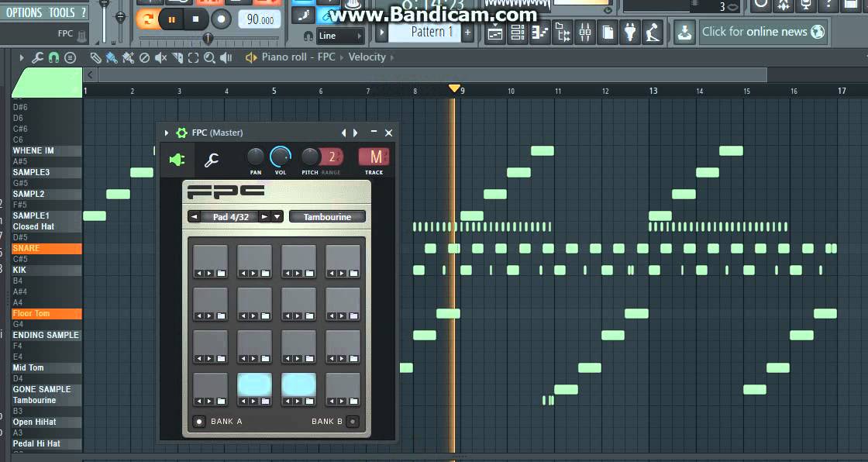This screenshot has width=868, height=462.
Task: Open the FPC plugin wrench settings
Action: (211, 160)
